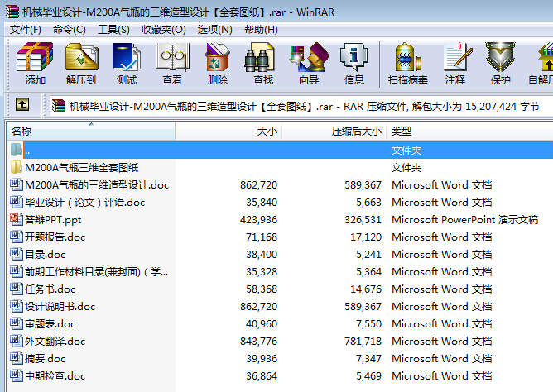Click size value 36,864 of 中期检查.doc
Screen dimensions: 553x392
tap(262, 375)
